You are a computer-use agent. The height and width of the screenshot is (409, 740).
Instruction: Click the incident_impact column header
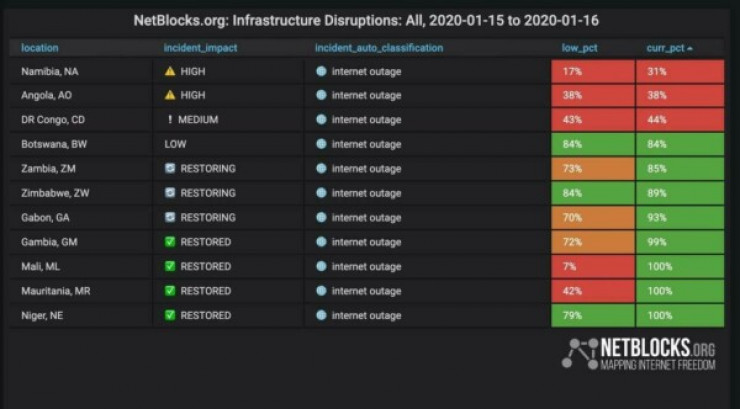(202, 47)
